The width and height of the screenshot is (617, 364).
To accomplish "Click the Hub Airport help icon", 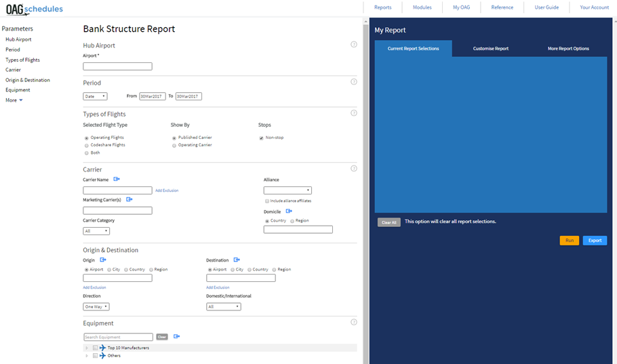I will 354,45.
